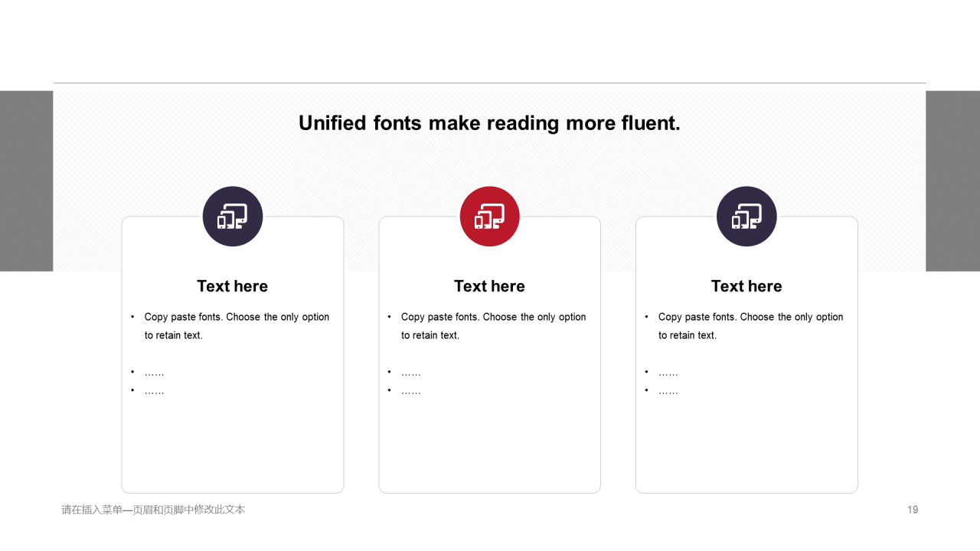980x551 pixels.
Task: Select the gray rectangle on the right edge
Action: click(952, 181)
